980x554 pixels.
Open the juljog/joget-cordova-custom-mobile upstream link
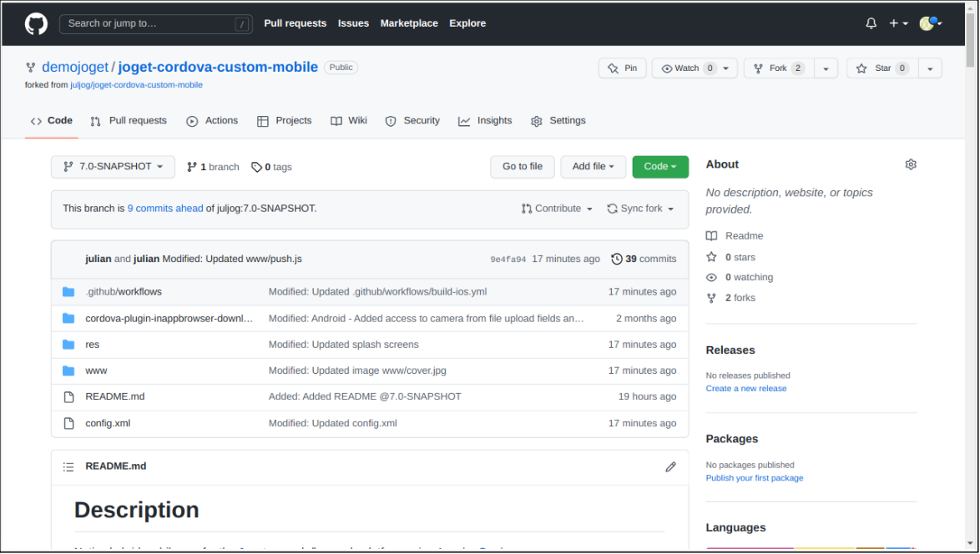(136, 85)
